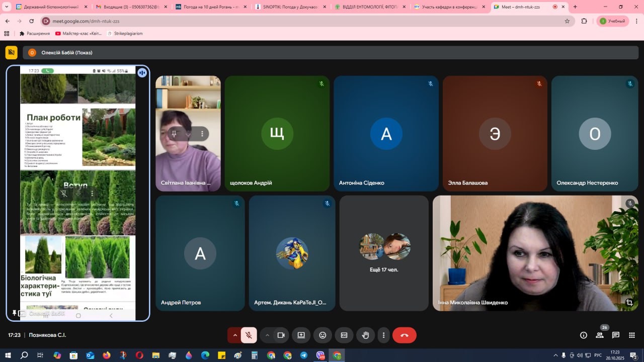Viewport: 644px width, 362px height.
Task: Open audio settings chevron next to microphone
Action: (234, 335)
